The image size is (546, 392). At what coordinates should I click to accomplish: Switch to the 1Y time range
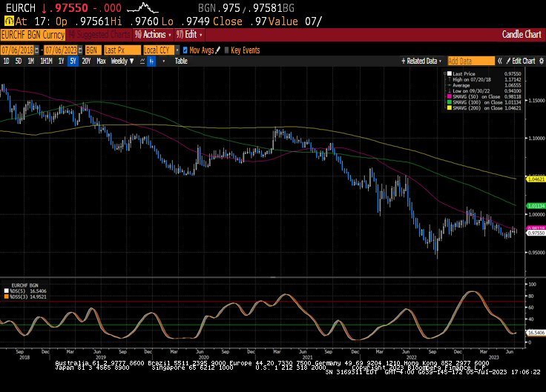pos(61,61)
